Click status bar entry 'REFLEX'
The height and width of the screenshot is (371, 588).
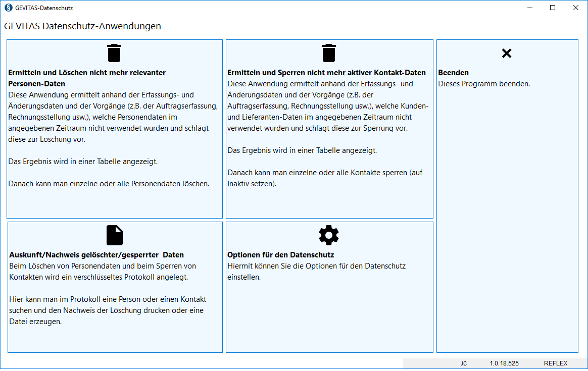click(556, 363)
